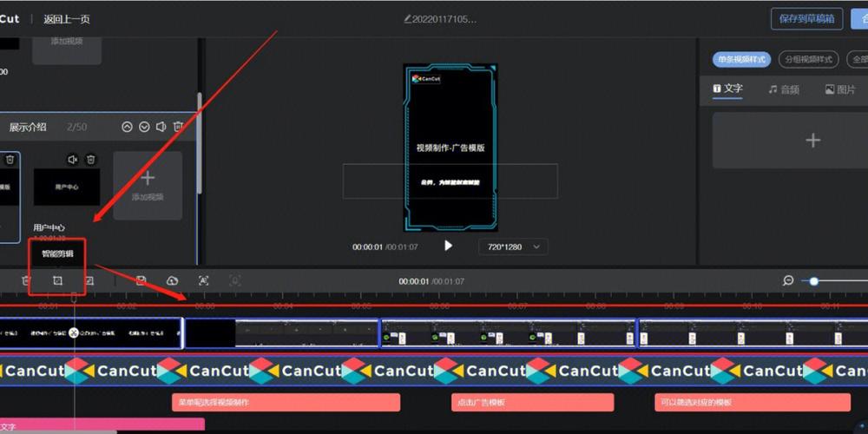Select the fourth video clip on timeline
Screen dimensions: 868x434
[753, 333]
